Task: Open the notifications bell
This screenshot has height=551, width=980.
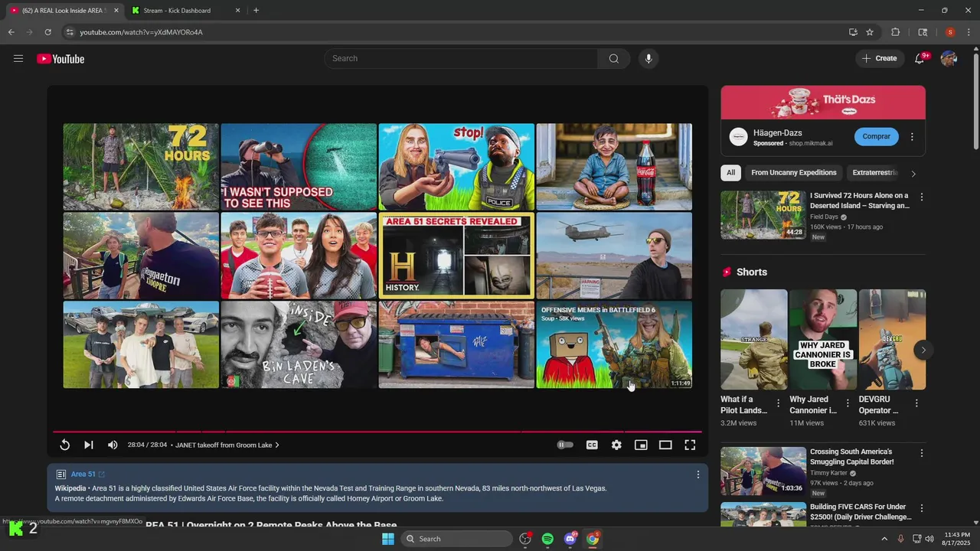Action: click(920, 59)
